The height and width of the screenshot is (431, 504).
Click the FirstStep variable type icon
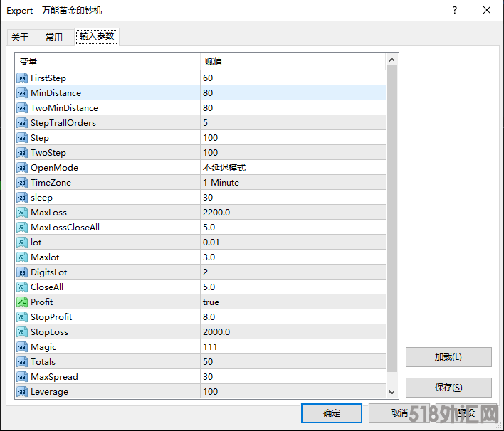click(x=22, y=78)
